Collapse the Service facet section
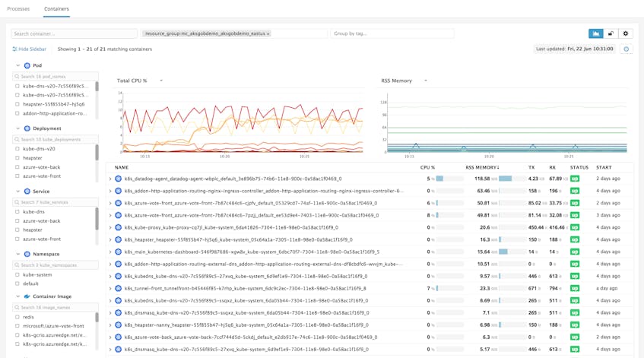This screenshot has height=358, width=644. point(17,192)
